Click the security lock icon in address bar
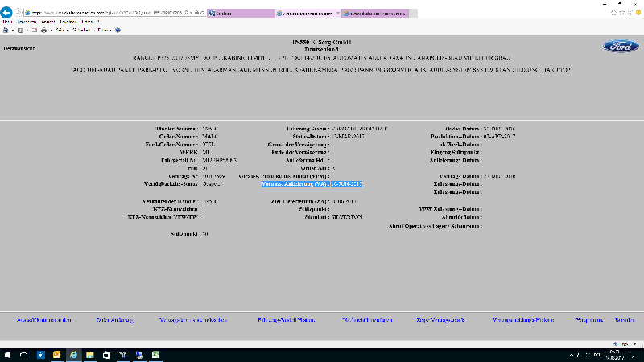The height and width of the screenshot is (362, 644). coord(196,13)
